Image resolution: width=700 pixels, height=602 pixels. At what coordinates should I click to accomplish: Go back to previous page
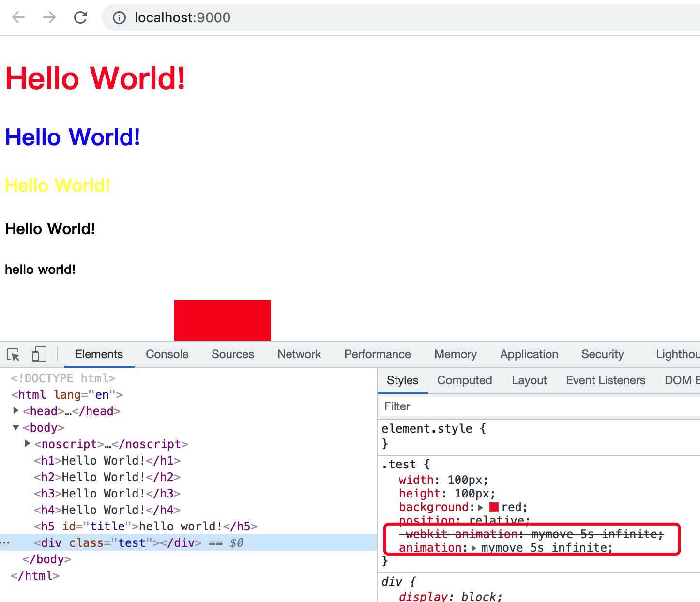[18, 17]
